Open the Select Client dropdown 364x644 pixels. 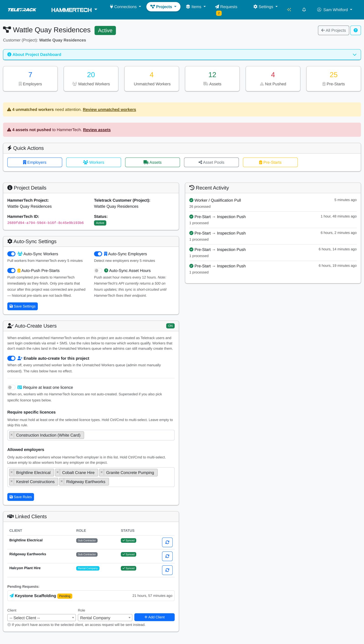[x=41, y=618]
